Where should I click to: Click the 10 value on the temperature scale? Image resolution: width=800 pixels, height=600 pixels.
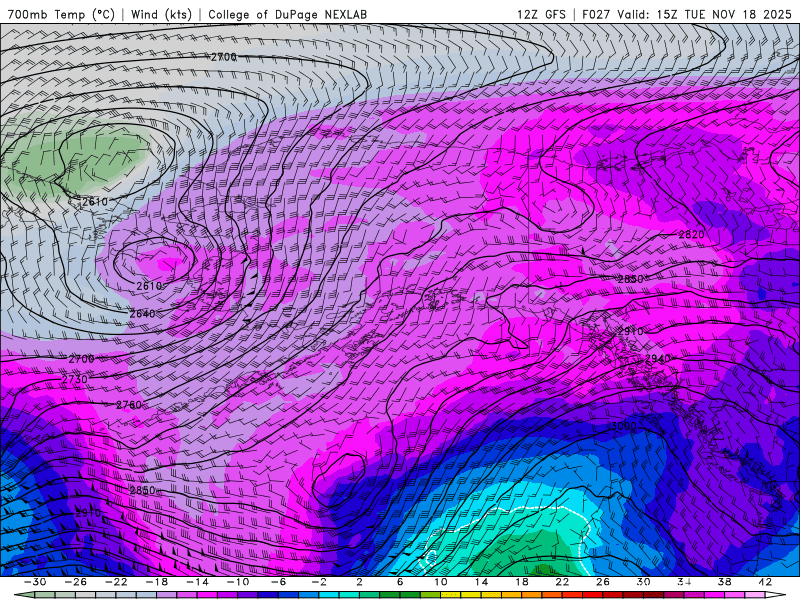440,582
